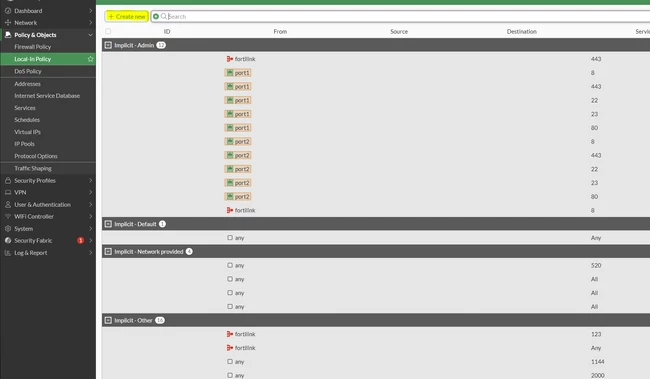This screenshot has width=650, height=379.
Task: Click the Policy & Objects icon
Action: (x=8, y=35)
